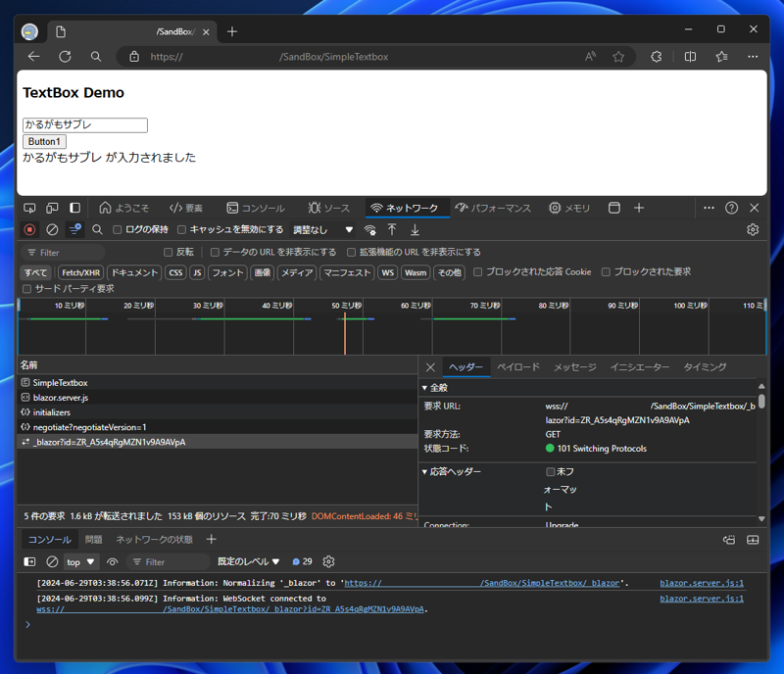Select the blazor.server.js request row
784x674 pixels.
(217, 397)
